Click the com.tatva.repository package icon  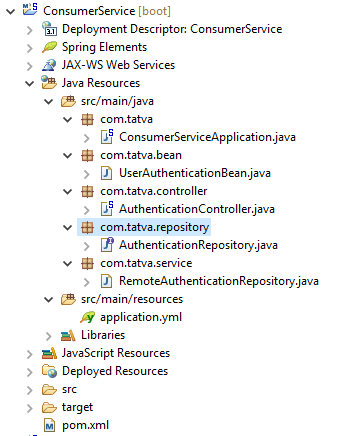click(87, 227)
